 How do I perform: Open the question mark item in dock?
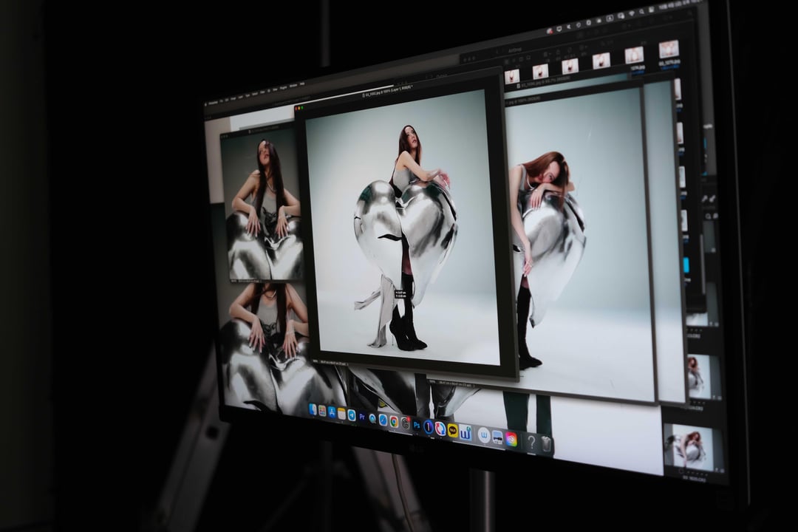coord(530,442)
